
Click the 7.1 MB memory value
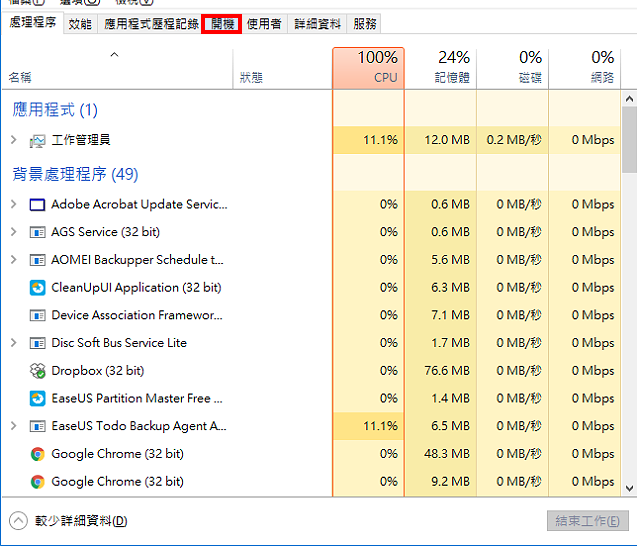click(451, 315)
